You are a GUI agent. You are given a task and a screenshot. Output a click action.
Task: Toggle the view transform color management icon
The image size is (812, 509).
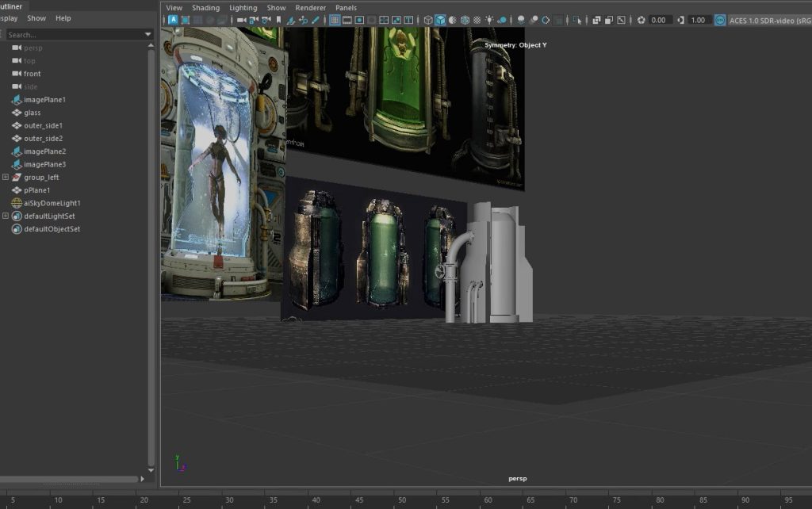720,20
